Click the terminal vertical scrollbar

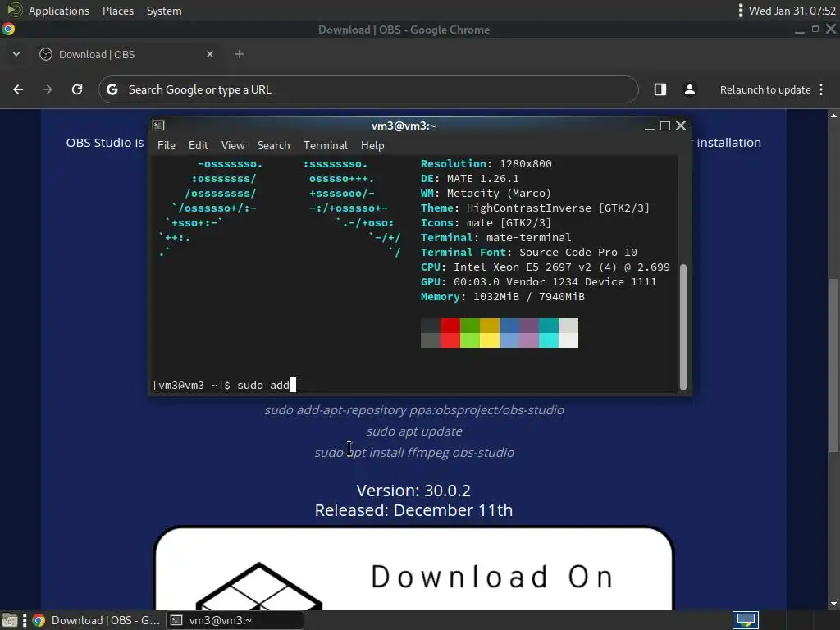(x=683, y=326)
